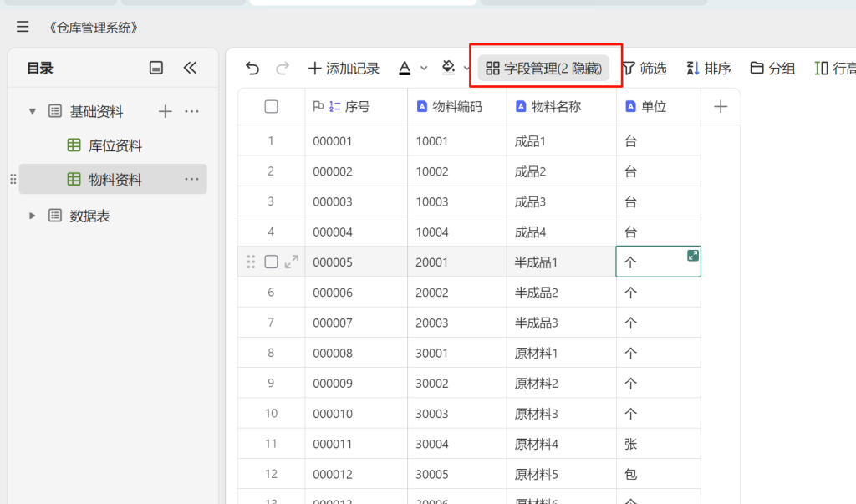This screenshot has height=504, width=856.
Task: Click cell 000010 in 序号
Action: tap(356, 414)
